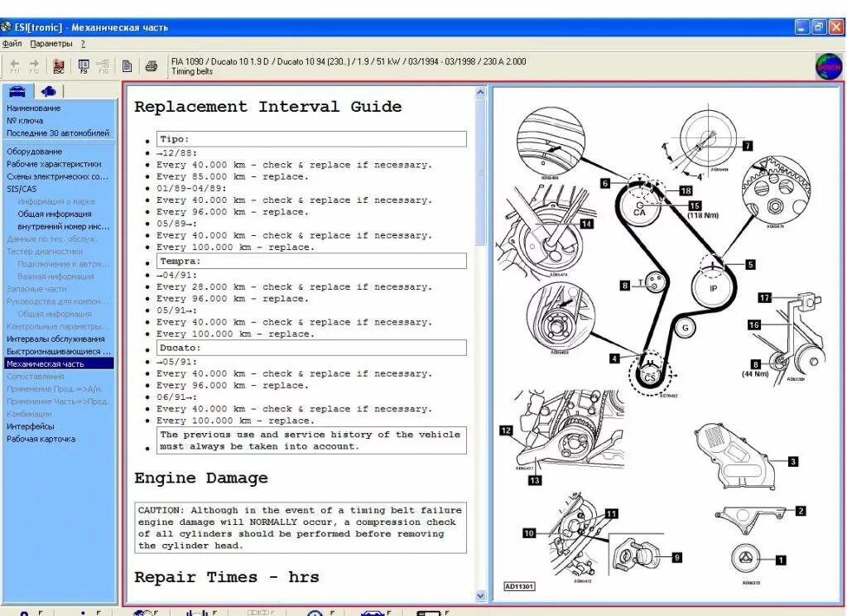This screenshot has width=847, height=616.
Task: Select Подключение к автом… sub-item
Action: pyautogui.click(x=63, y=263)
